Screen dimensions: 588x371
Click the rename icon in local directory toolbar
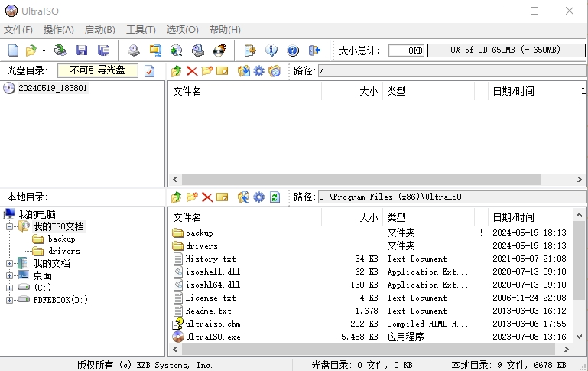coord(222,197)
